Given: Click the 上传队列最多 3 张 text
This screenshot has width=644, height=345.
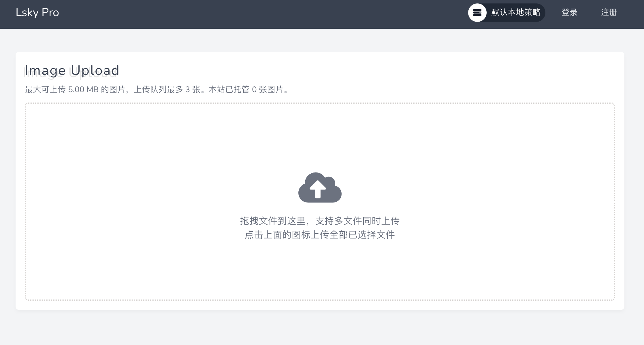Looking at the screenshot, I should (x=167, y=90).
